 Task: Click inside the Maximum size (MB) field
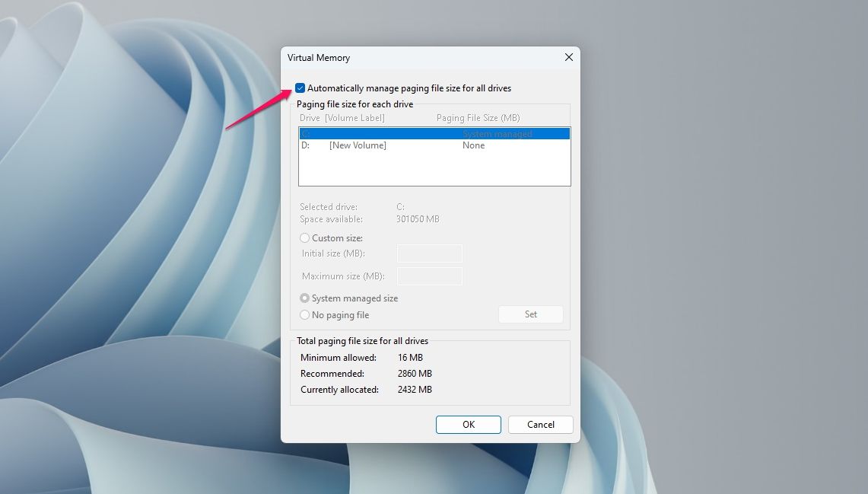click(x=429, y=276)
